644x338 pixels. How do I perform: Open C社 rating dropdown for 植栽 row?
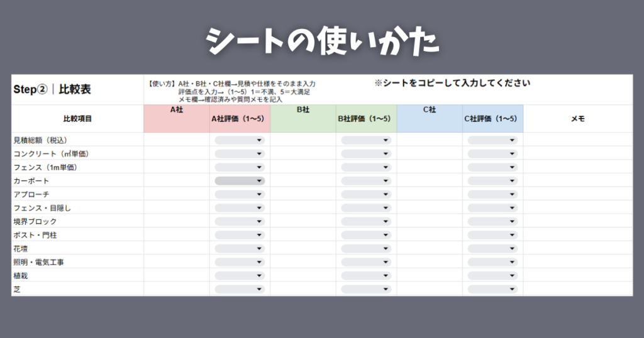point(492,276)
